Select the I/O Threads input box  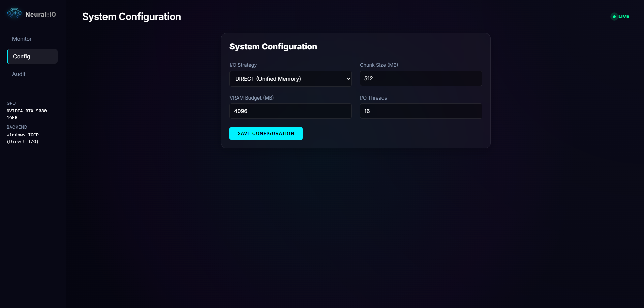tap(421, 111)
